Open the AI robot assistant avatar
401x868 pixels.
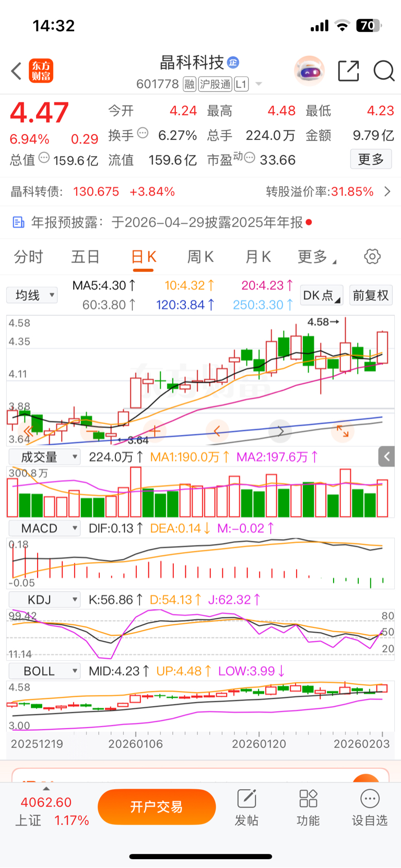click(x=309, y=70)
